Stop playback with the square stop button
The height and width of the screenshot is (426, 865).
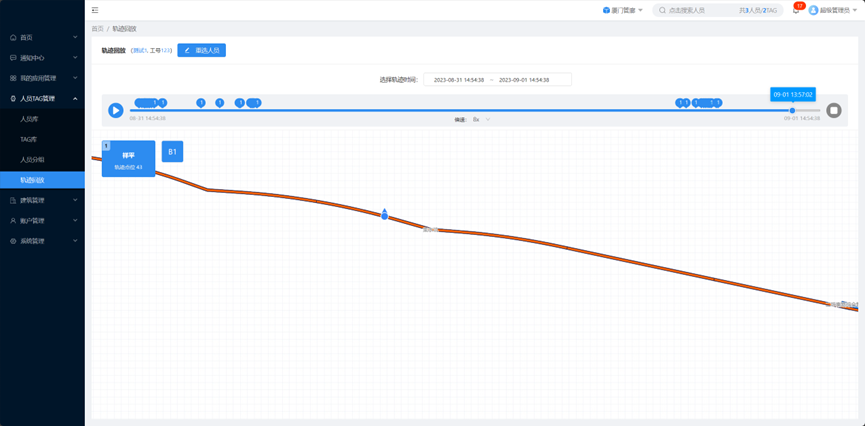coord(833,110)
